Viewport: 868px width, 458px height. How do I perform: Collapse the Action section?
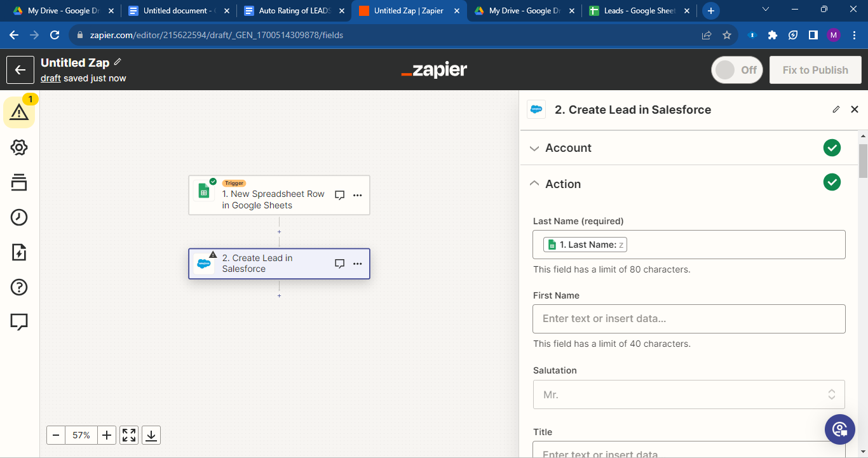coord(689,184)
